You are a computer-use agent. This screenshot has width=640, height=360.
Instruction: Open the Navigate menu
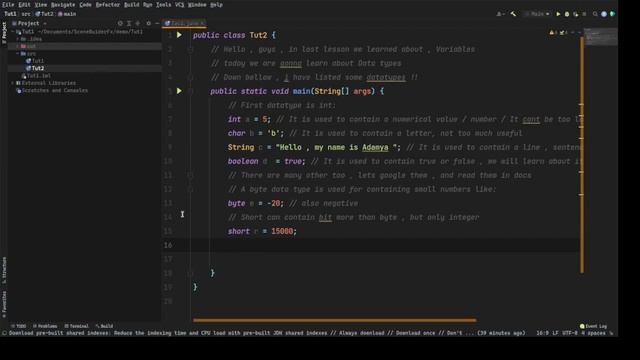tap(63, 5)
